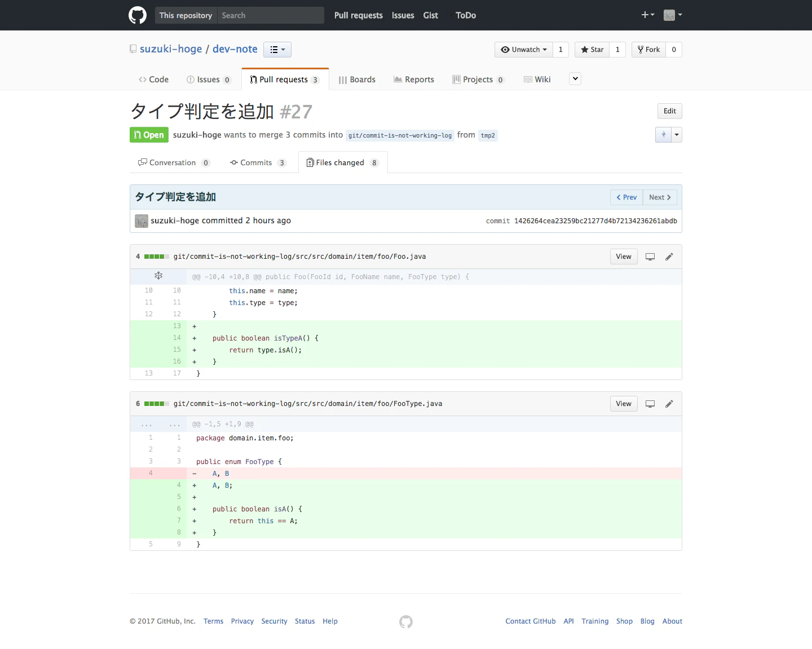The width and height of the screenshot is (812, 649).
Task: Star the dev-note repository
Action: click(592, 50)
